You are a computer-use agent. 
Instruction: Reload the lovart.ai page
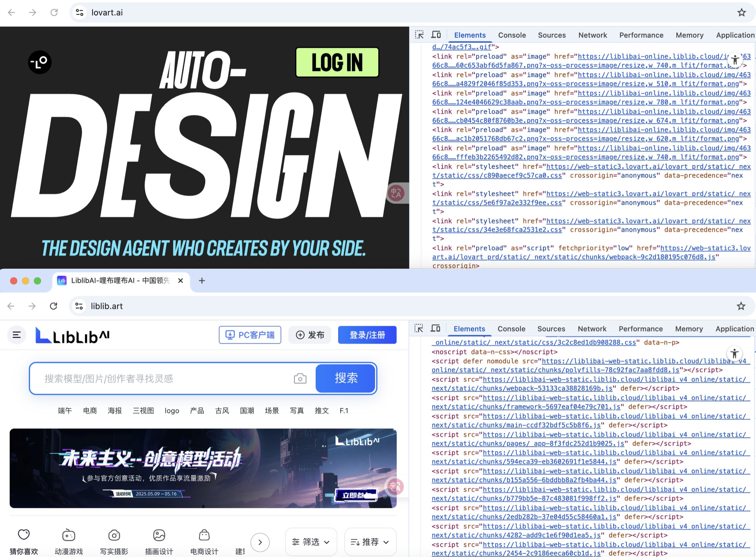tap(54, 13)
